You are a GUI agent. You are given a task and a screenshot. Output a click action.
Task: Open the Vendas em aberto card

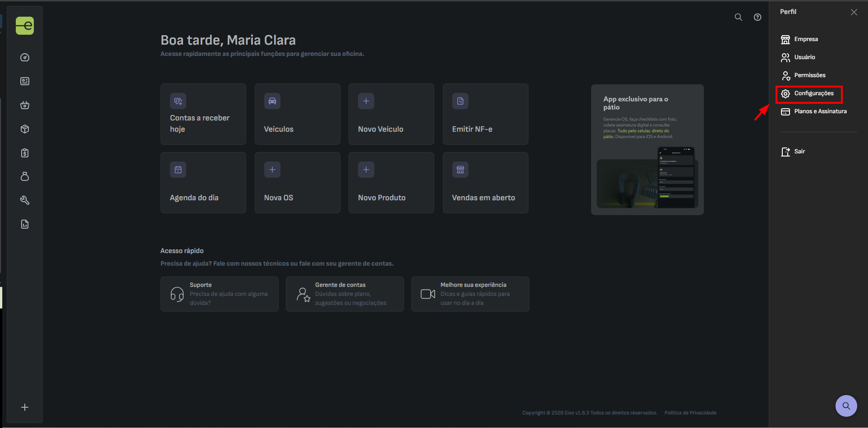(486, 183)
